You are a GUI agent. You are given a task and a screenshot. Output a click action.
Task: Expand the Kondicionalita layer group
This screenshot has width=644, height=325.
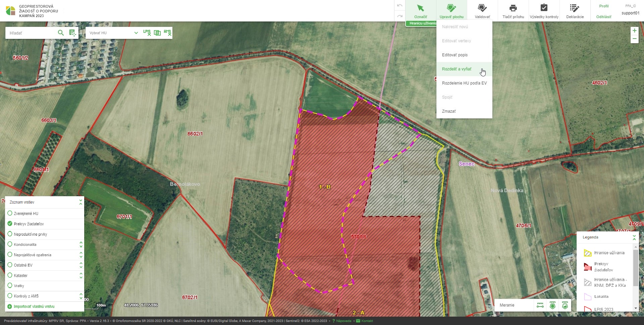point(81,245)
